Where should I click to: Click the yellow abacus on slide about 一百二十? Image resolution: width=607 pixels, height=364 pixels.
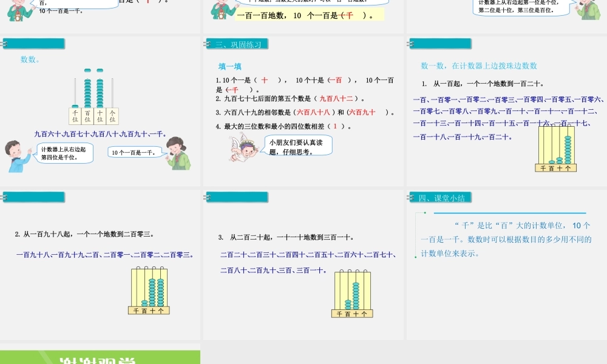click(x=555, y=149)
